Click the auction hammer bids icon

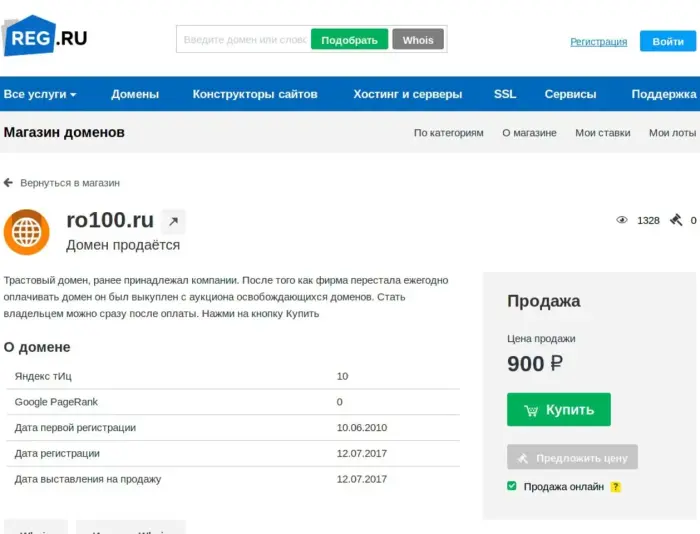pyautogui.click(x=676, y=220)
